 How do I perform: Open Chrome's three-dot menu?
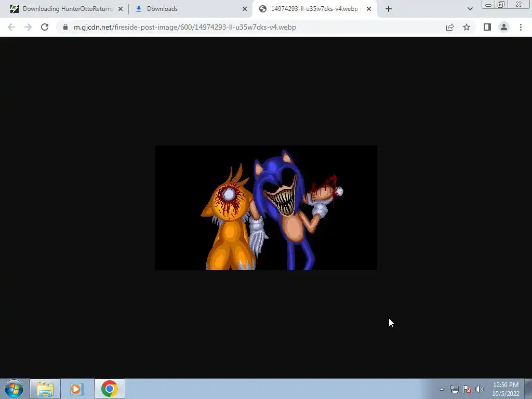coord(521,27)
